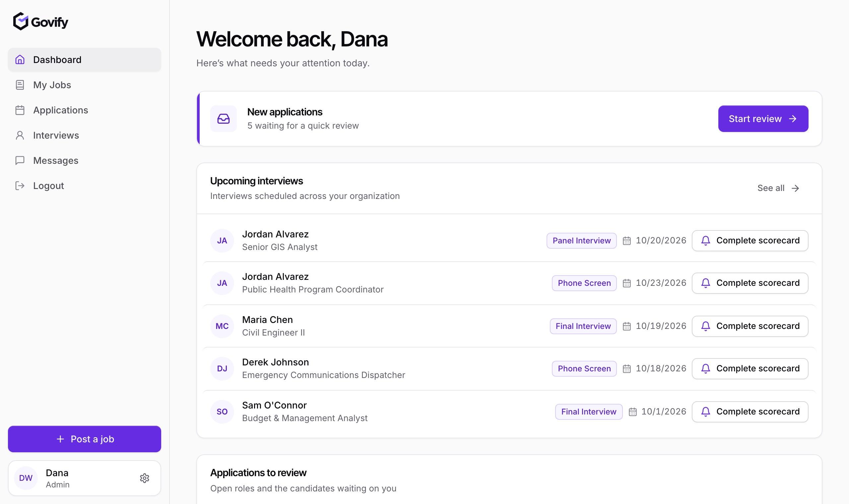Open the Interviews page
The width and height of the screenshot is (849, 504).
(x=85, y=135)
